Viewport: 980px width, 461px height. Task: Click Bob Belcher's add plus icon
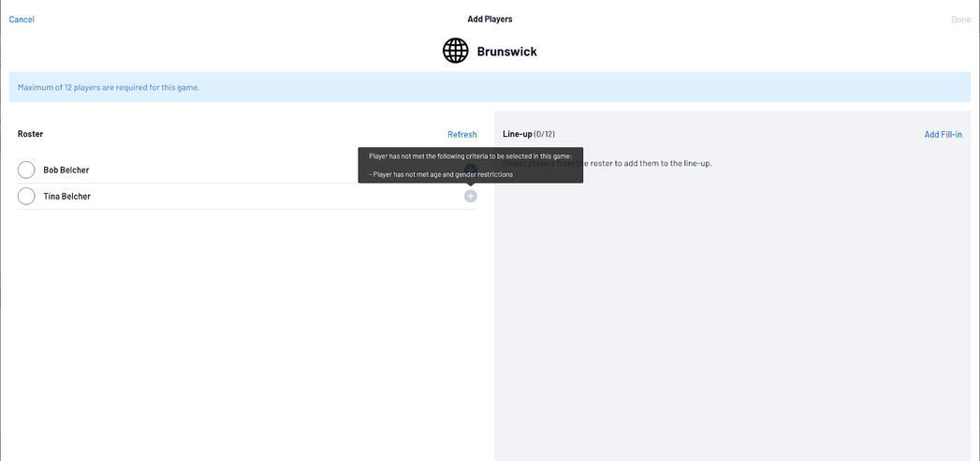click(x=471, y=171)
